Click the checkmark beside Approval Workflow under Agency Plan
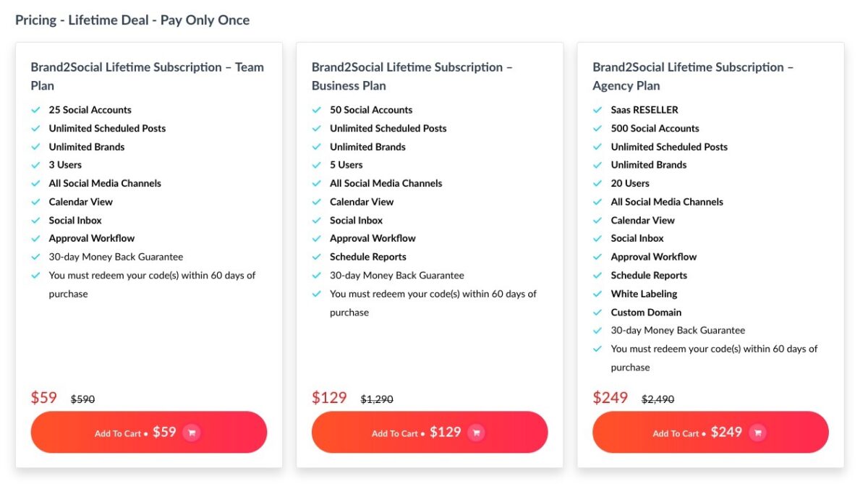 (597, 257)
